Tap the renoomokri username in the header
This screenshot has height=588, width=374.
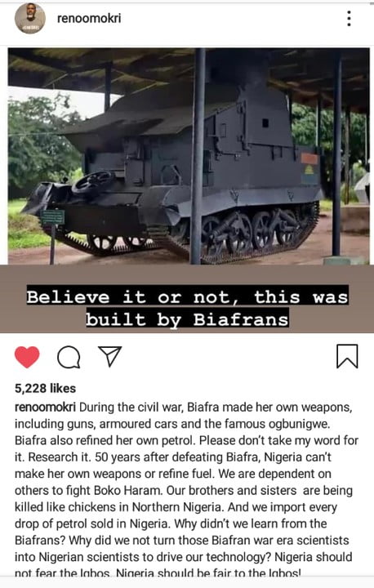[89, 18]
